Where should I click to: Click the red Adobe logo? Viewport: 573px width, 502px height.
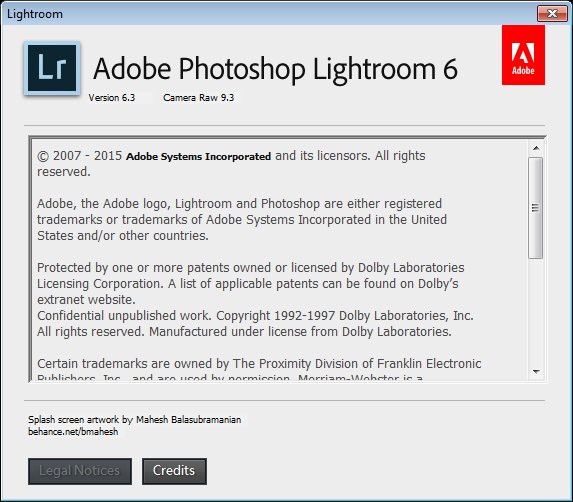point(523,55)
